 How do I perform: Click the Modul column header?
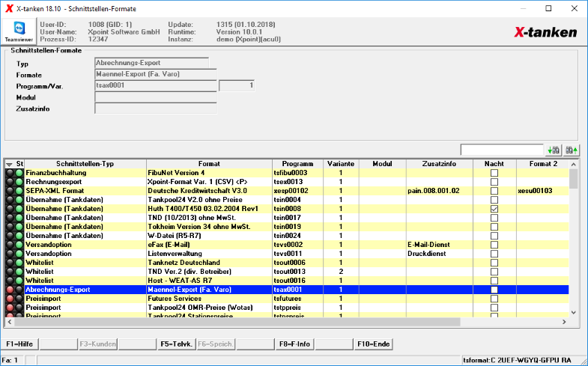click(382, 164)
